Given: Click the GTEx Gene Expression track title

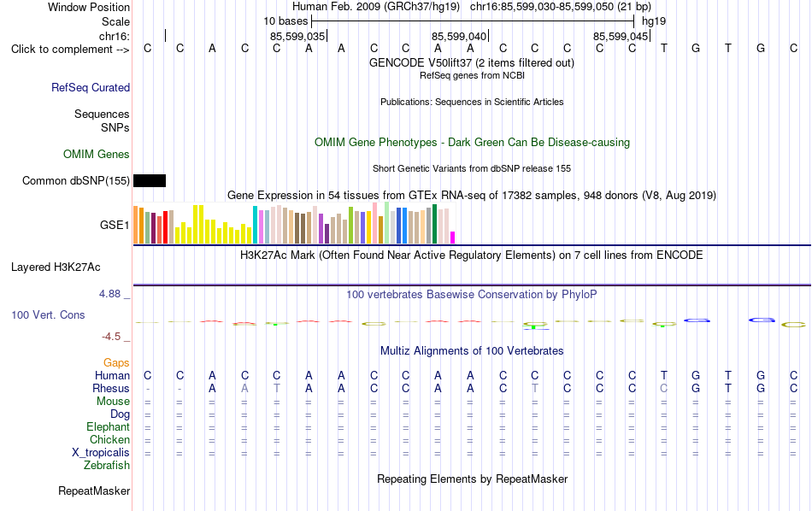Looking at the screenshot, I should click(472, 195).
